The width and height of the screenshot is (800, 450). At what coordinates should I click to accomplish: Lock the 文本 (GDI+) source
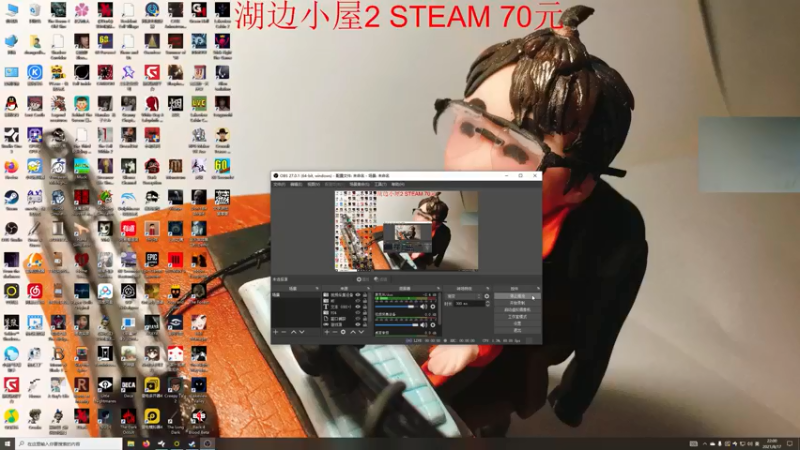365,307
